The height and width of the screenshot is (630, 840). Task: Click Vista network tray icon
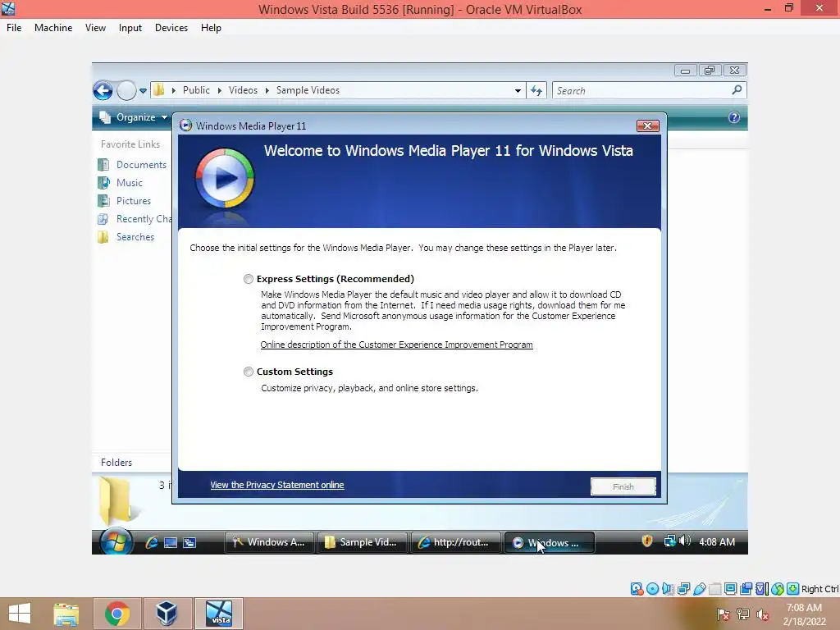coord(669,541)
